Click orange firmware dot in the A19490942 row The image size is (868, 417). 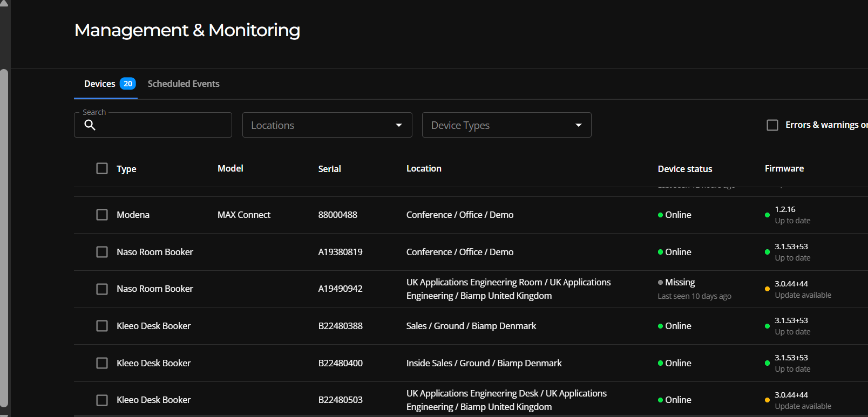pos(767,289)
